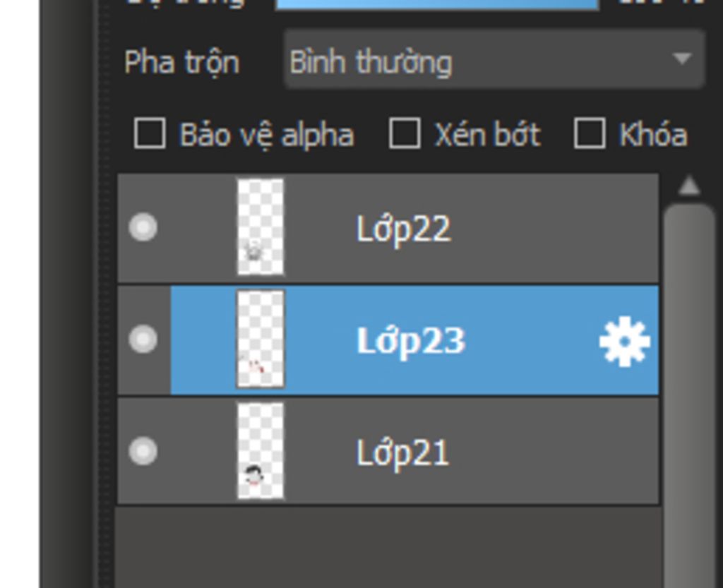The image size is (723, 588).
Task: Check the Xén bớt clipping option
Action: [405, 133]
